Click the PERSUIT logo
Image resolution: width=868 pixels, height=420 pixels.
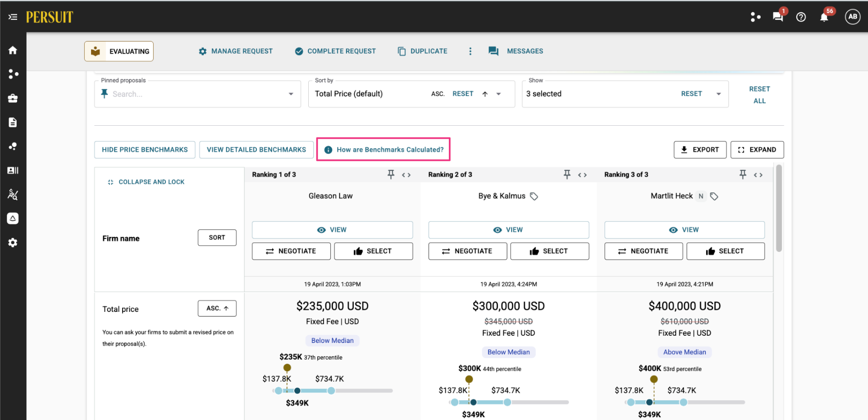[x=50, y=17]
